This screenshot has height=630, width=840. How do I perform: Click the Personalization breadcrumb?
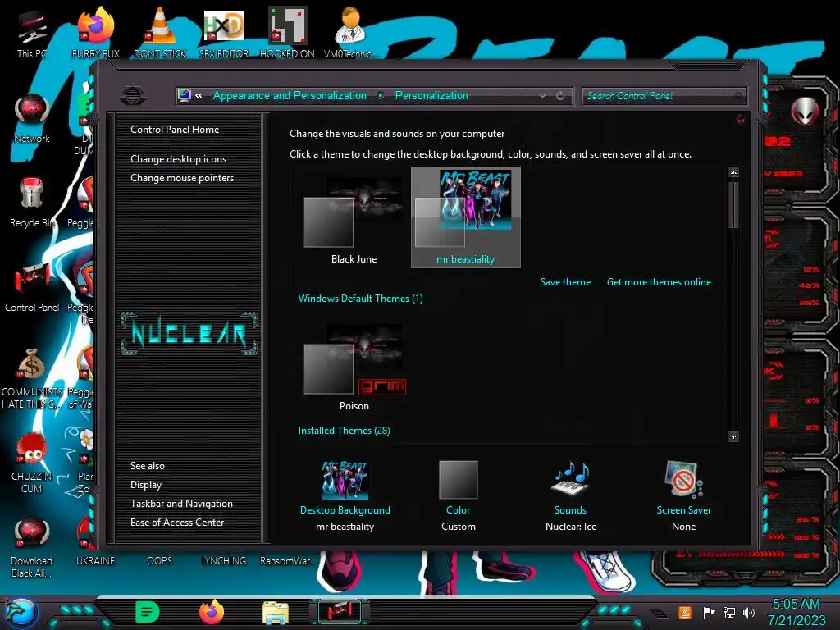pos(431,96)
